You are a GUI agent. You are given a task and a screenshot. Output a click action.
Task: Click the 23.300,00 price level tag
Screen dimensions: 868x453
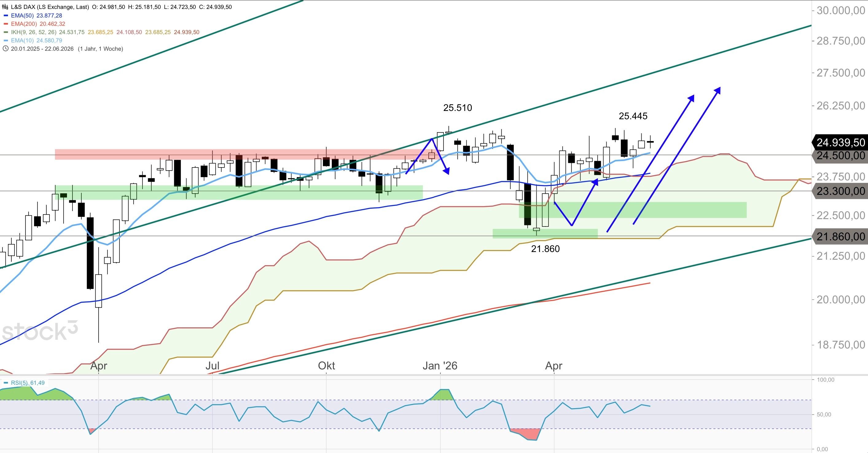point(840,191)
